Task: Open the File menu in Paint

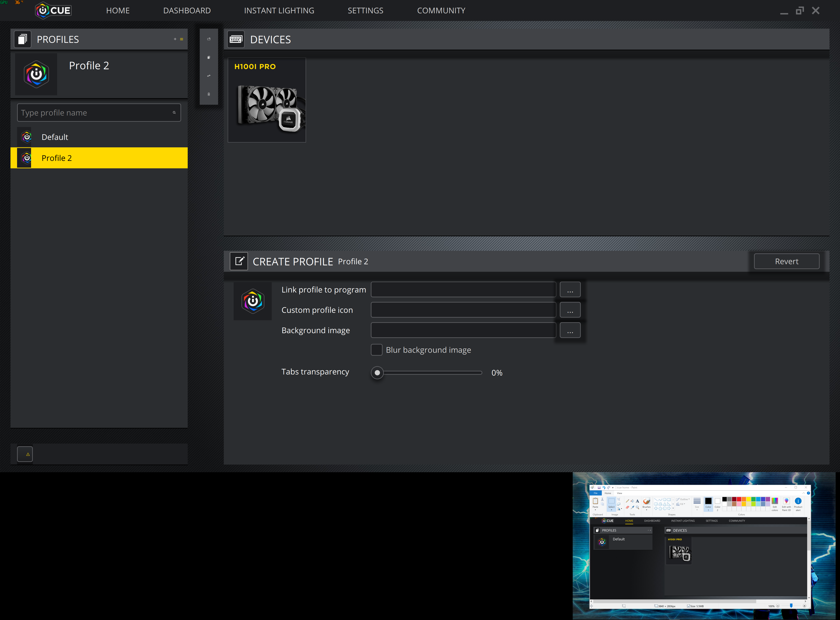Action: [x=596, y=493]
